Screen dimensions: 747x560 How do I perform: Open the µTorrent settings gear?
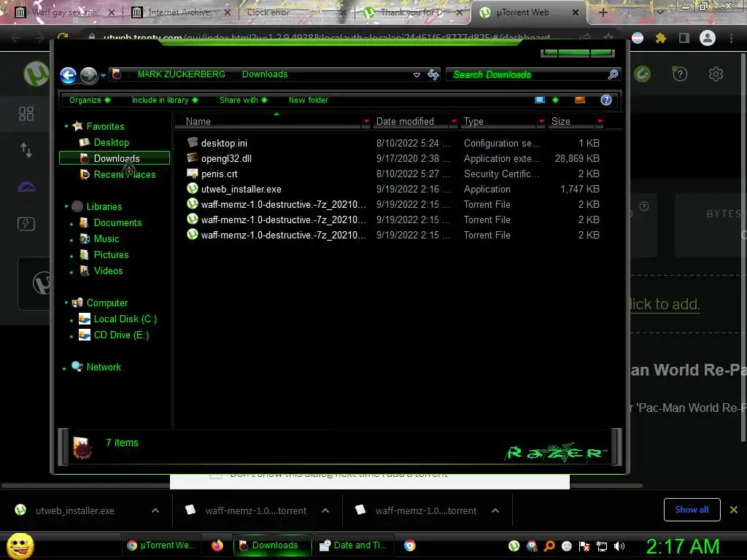tap(716, 74)
